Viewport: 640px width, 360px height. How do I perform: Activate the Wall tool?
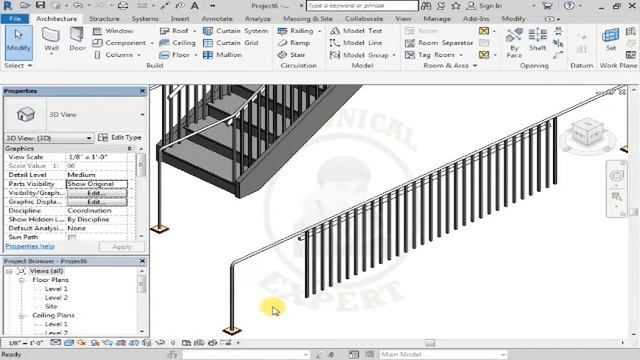click(51, 41)
